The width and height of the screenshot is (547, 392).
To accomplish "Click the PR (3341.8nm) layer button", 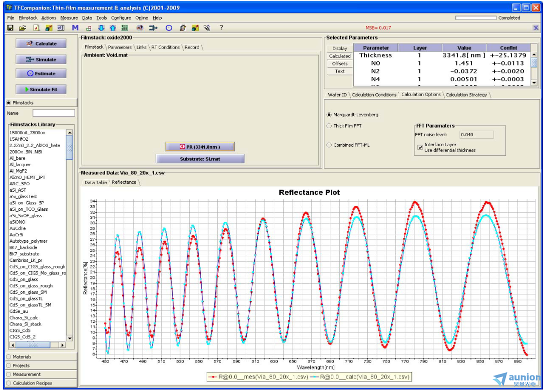I will click(x=200, y=147).
